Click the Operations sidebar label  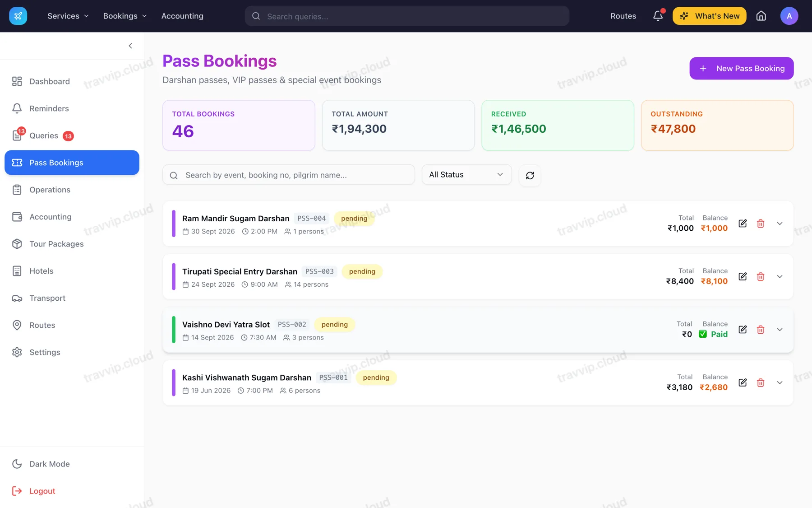point(50,190)
